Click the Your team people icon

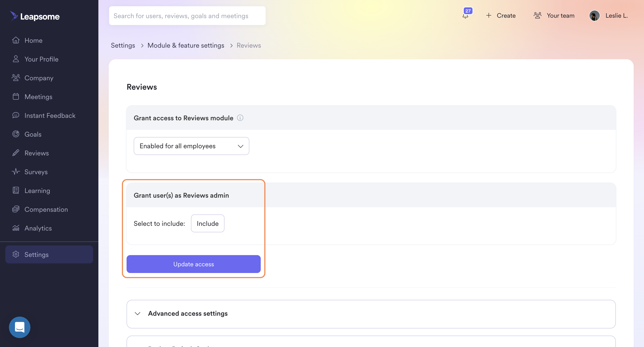(538, 15)
